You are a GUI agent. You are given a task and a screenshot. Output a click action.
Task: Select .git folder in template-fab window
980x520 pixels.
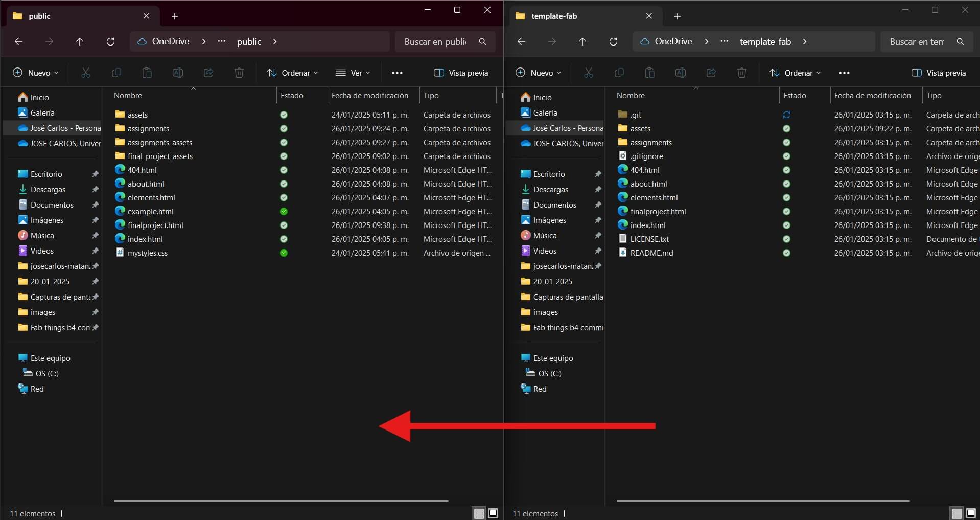pos(636,115)
